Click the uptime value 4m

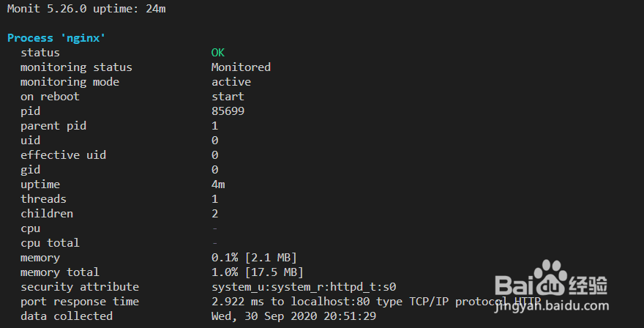(218, 184)
